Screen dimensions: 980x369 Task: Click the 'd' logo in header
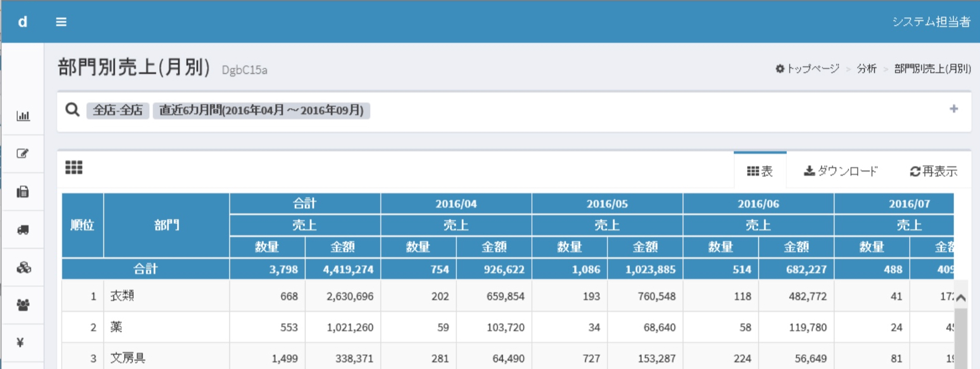pyautogui.click(x=23, y=22)
